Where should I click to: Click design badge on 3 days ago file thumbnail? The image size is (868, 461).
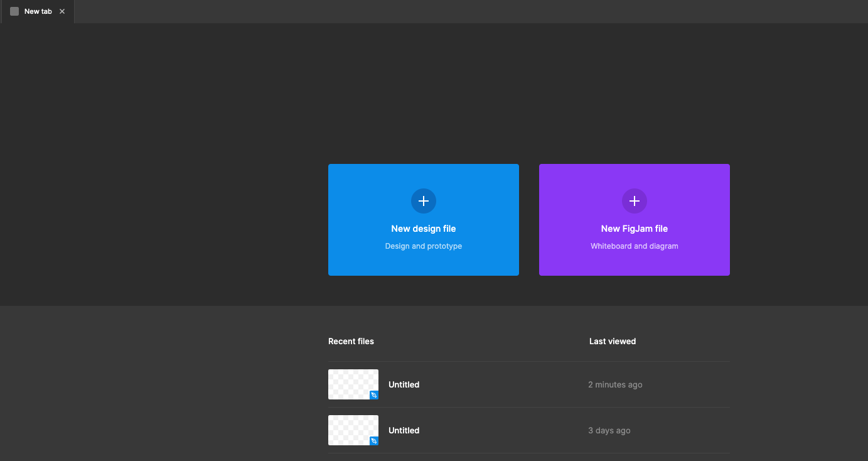[x=374, y=441]
